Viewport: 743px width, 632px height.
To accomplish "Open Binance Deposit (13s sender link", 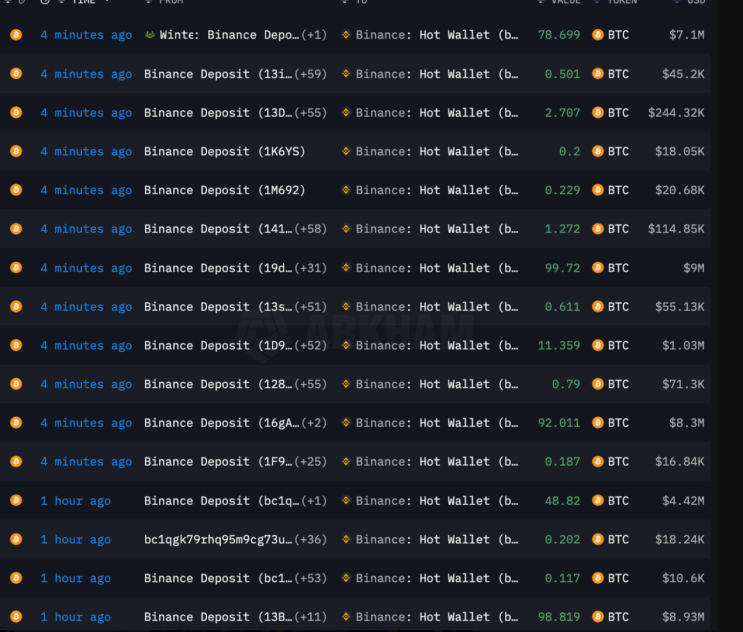I will coord(218,307).
